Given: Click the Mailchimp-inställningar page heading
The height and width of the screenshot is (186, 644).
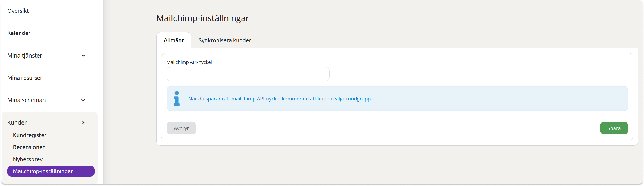Looking at the screenshot, I should tap(203, 18).
